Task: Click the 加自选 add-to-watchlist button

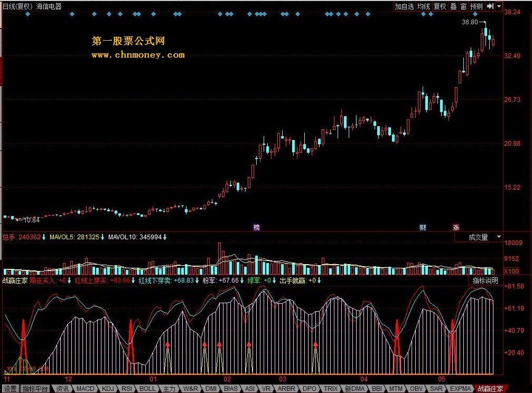Action: tap(405, 6)
